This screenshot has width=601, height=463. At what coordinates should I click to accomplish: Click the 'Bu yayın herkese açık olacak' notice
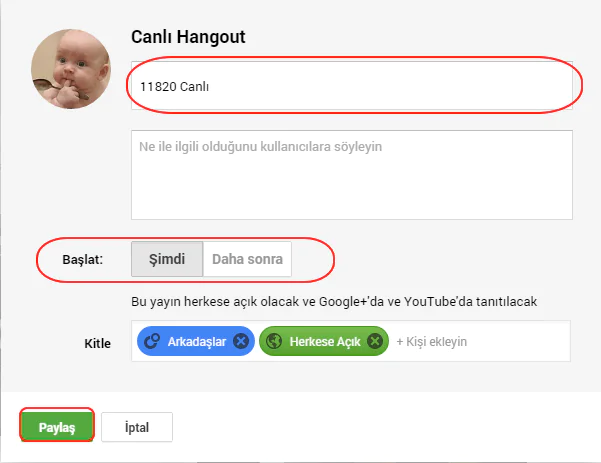334,302
